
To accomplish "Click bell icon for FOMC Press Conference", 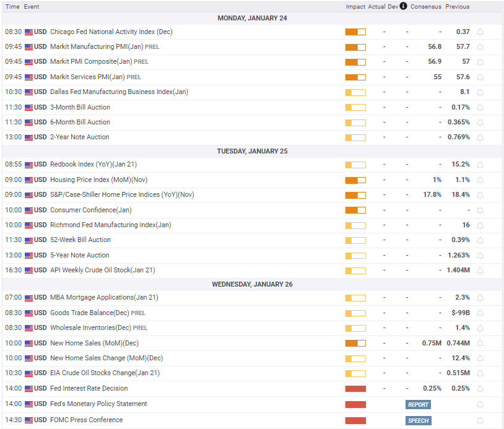I will [x=480, y=420].
